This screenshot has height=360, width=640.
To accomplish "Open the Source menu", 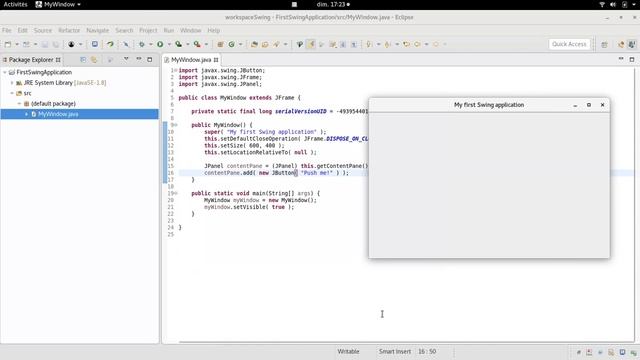I will pyautogui.click(x=43, y=31).
